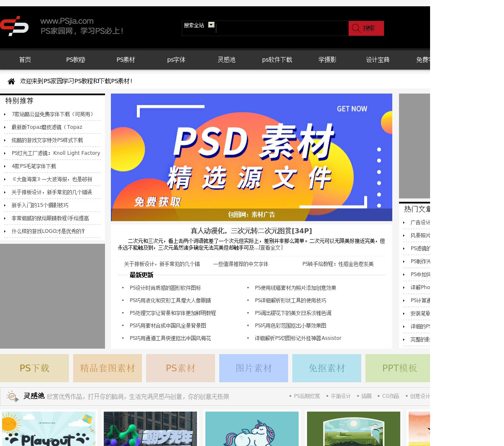This screenshot has width=504, height=446.
Task: Click the 查看全文 read more link
Action: click(270, 248)
